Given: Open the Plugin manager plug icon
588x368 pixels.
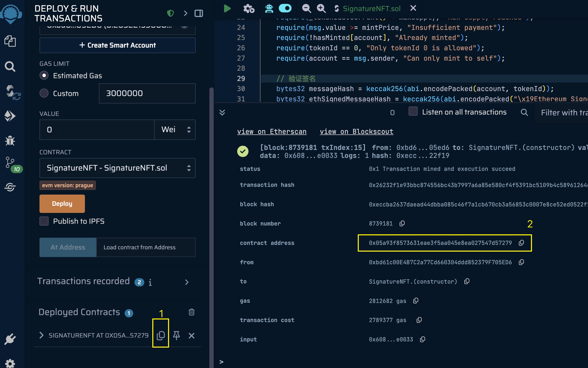Looking at the screenshot, I should 10,339.
